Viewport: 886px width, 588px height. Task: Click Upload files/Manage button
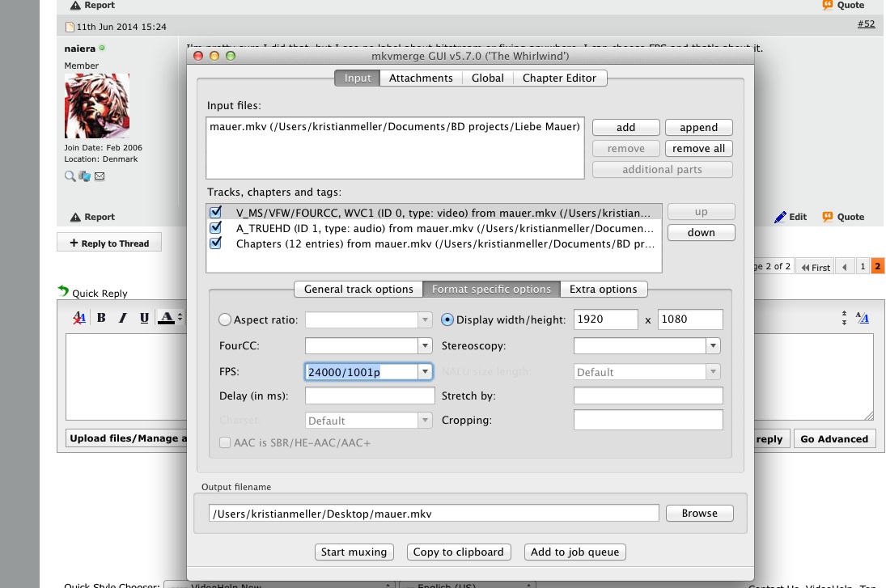coord(126,438)
